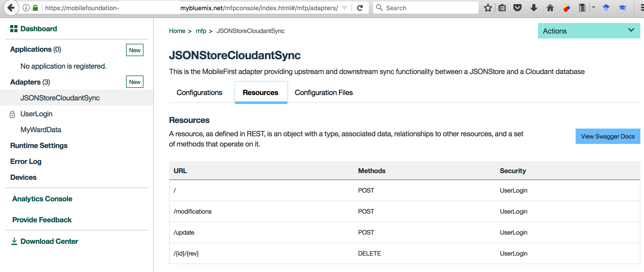
Task: Select the UserLogin adapter
Action: [36, 114]
